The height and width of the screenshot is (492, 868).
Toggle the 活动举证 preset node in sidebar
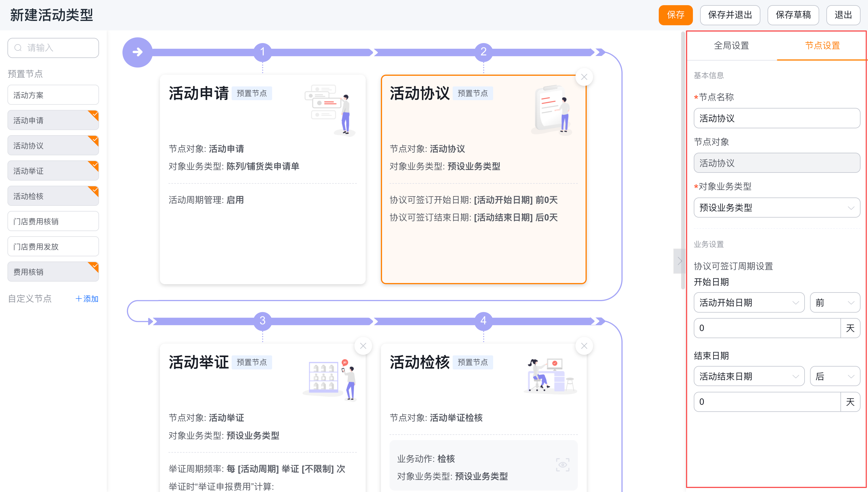point(53,171)
